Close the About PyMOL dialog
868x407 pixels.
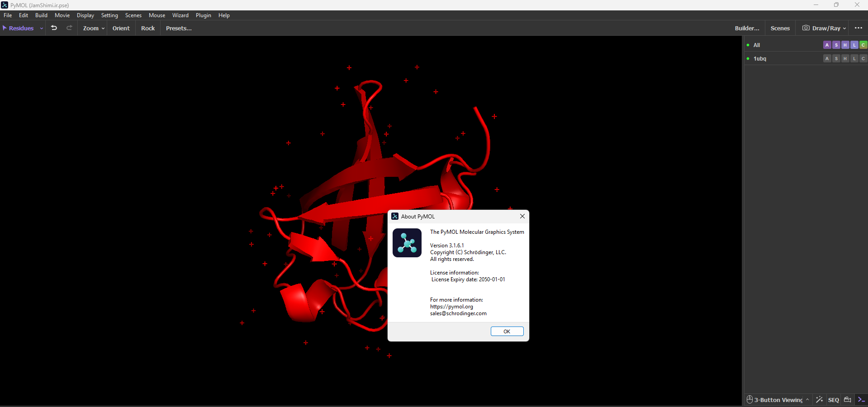522,216
